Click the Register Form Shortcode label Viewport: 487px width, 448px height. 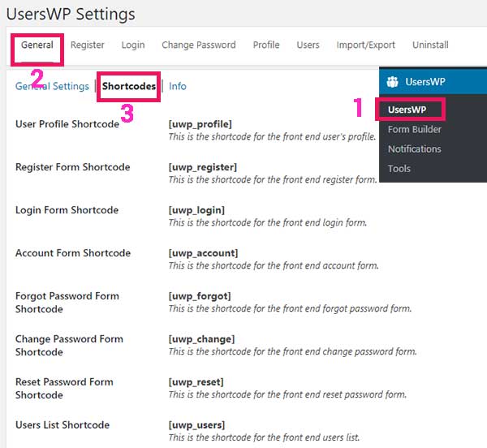(73, 167)
